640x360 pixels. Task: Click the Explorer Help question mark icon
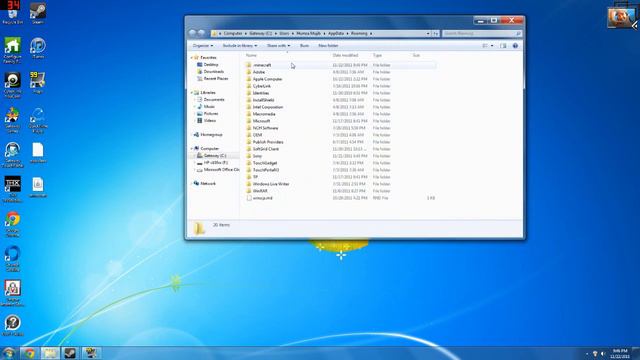pyautogui.click(x=515, y=46)
